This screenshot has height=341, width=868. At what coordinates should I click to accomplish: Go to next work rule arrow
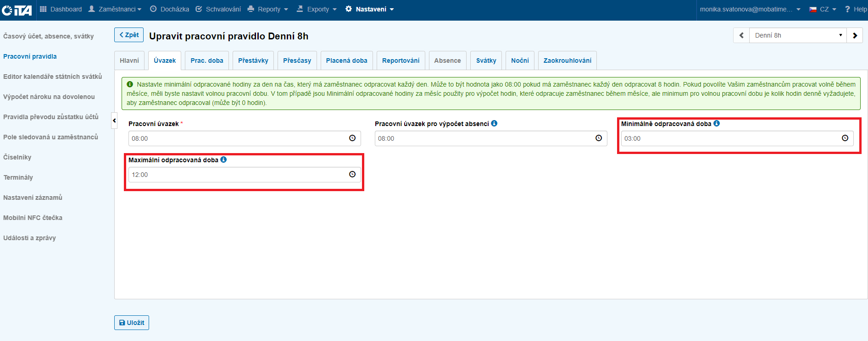[x=855, y=35]
